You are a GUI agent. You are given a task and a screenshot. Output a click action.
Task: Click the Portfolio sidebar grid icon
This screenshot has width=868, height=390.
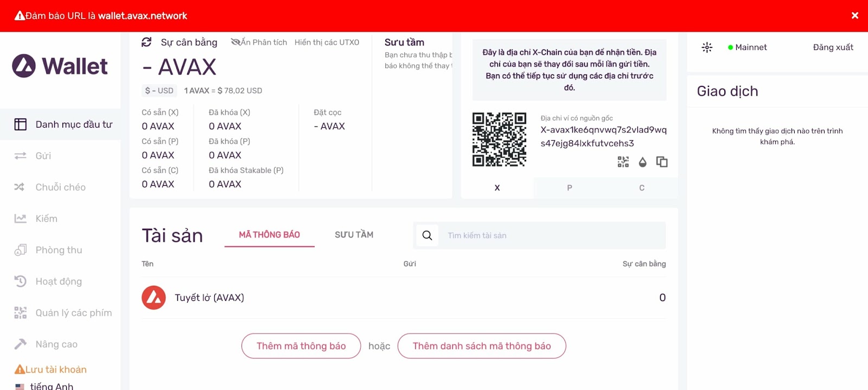[21, 124]
